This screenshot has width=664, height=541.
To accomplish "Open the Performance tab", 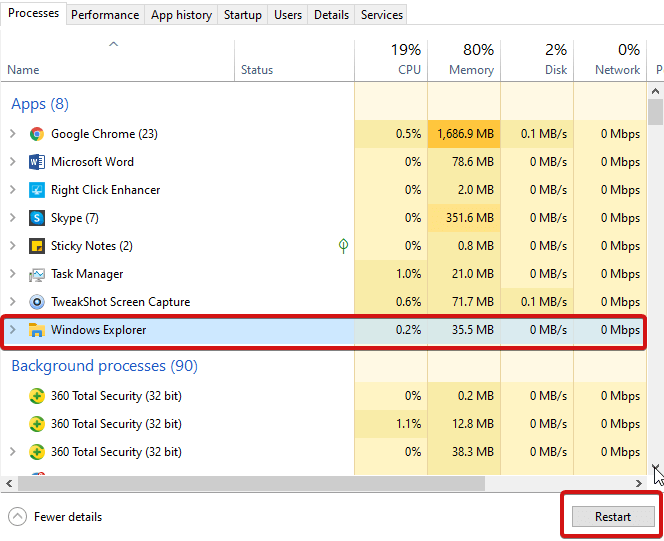I will click(105, 15).
